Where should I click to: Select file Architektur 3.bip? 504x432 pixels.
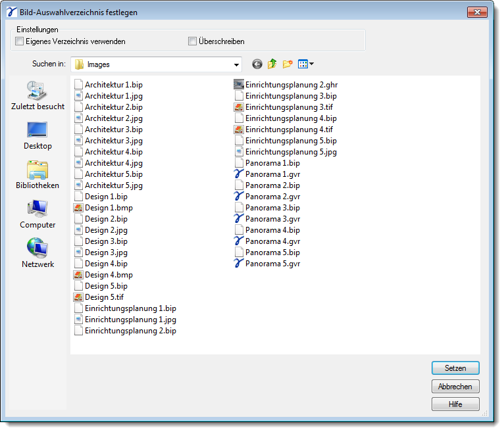[109, 130]
